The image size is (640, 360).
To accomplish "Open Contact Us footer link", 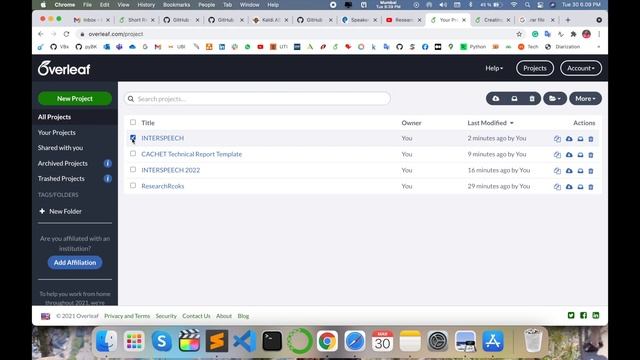I will (196, 316).
